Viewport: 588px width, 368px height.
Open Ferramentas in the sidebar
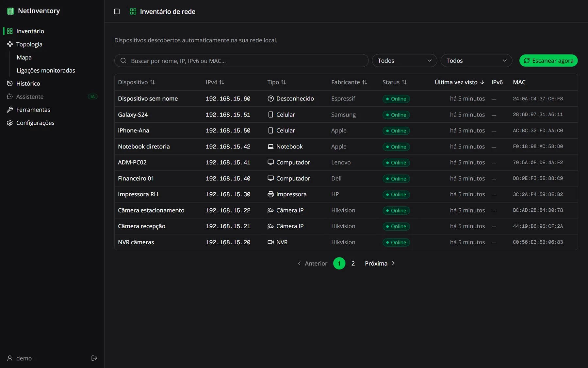pos(52,110)
